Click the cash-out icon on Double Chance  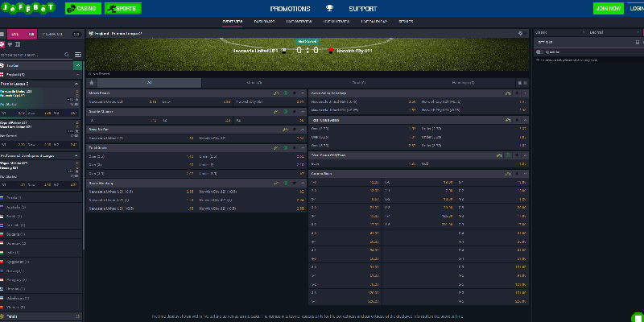[x=286, y=111]
